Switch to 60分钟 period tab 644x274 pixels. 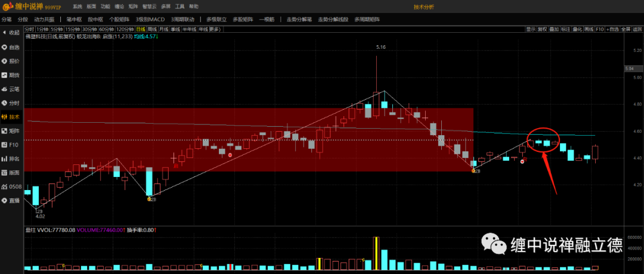click(106, 29)
